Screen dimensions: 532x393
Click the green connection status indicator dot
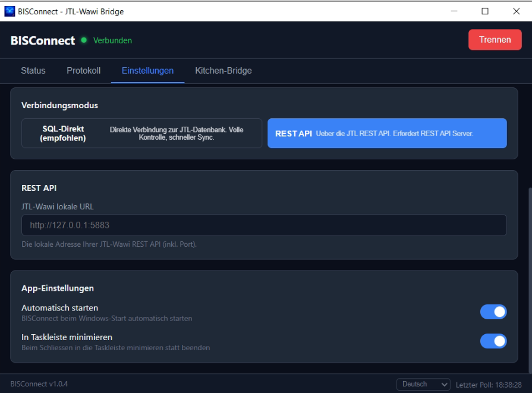(x=84, y=40)
